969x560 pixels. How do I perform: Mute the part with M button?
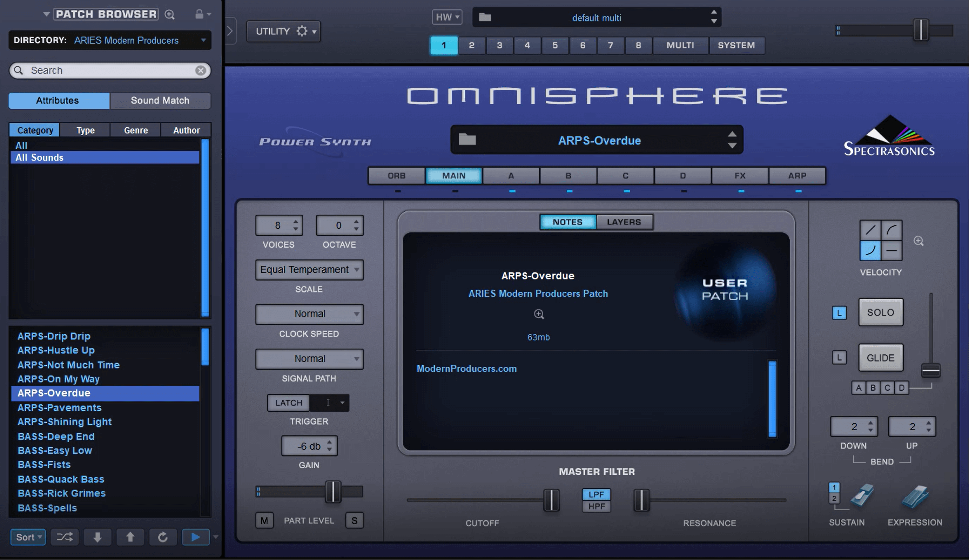(264, 520)
